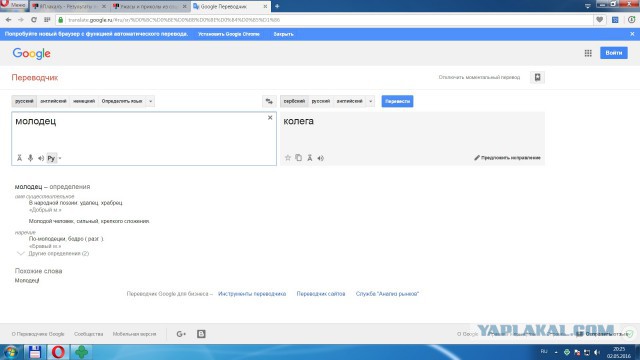
Task: Toggle the Ру keyboard input button
Action: [x=51, y=158]
